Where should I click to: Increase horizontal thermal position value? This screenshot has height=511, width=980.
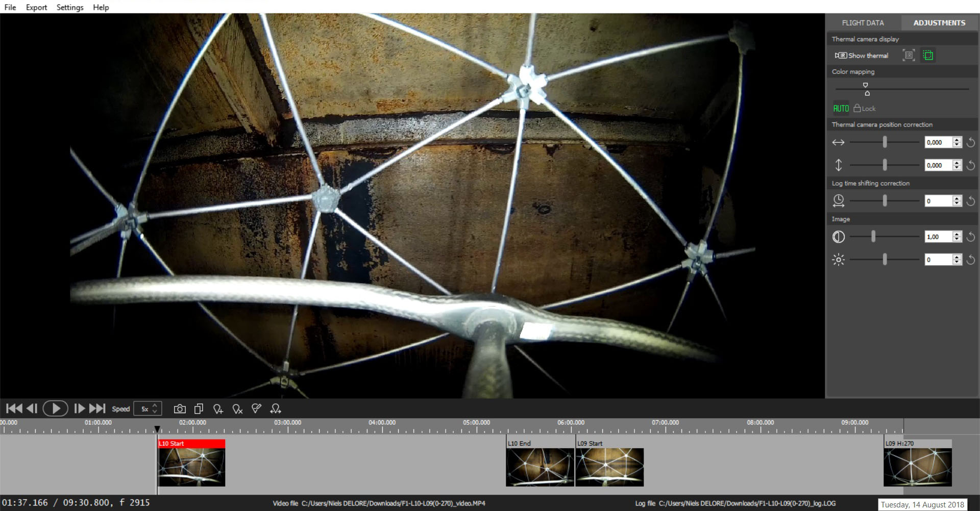[957, 140]
